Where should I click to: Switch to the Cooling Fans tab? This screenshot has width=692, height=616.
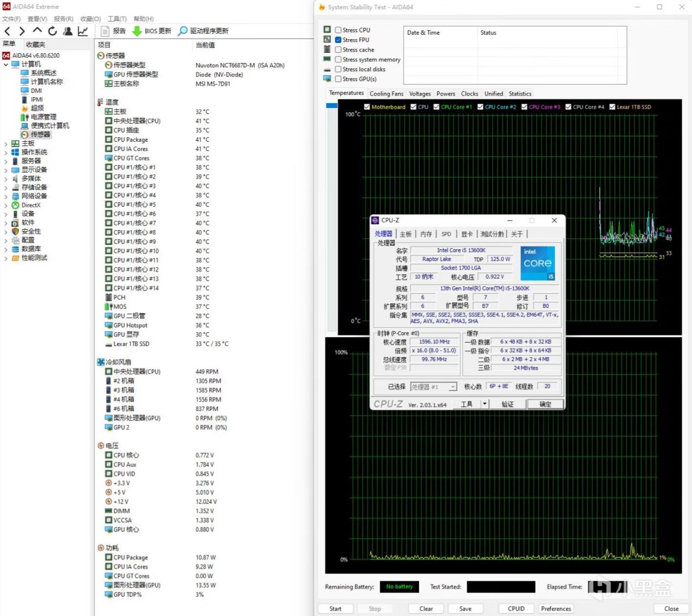386,94
